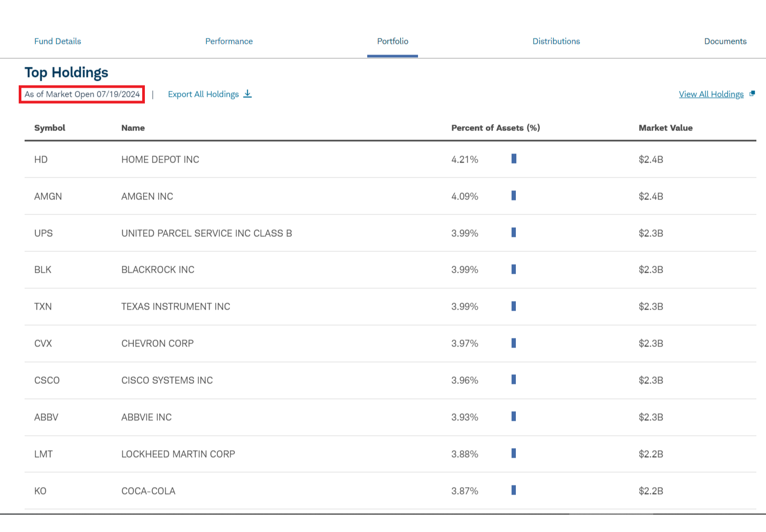Screen dimensions: 766x532
Task: Select the TXN symbol cell
Action: 43,306
